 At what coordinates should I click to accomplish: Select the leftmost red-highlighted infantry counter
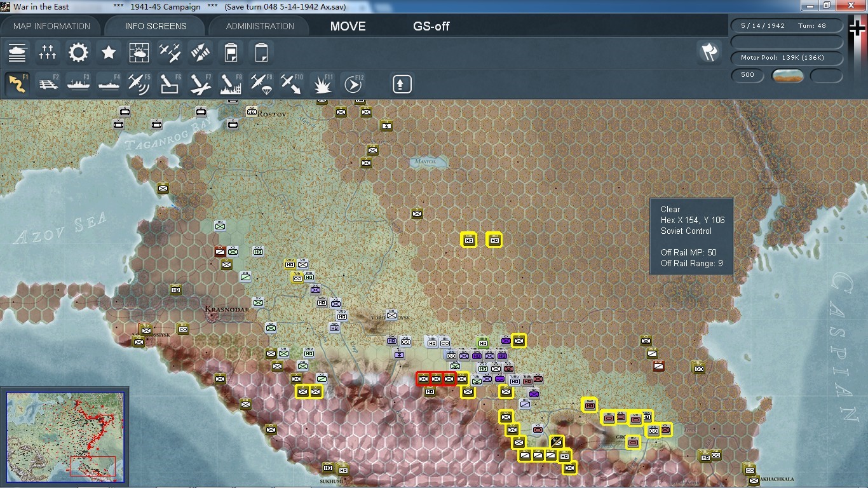(424, 379)
